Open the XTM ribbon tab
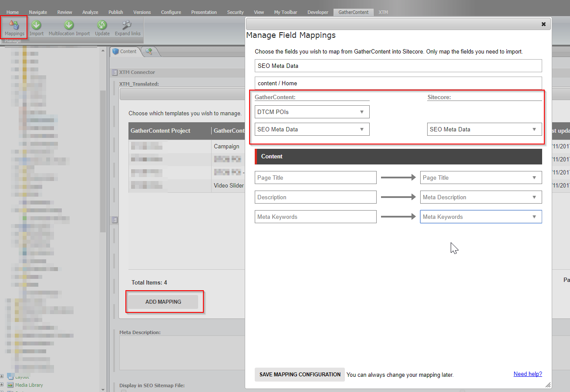Viewport: 570px width, 392px height. coord(383,12)
